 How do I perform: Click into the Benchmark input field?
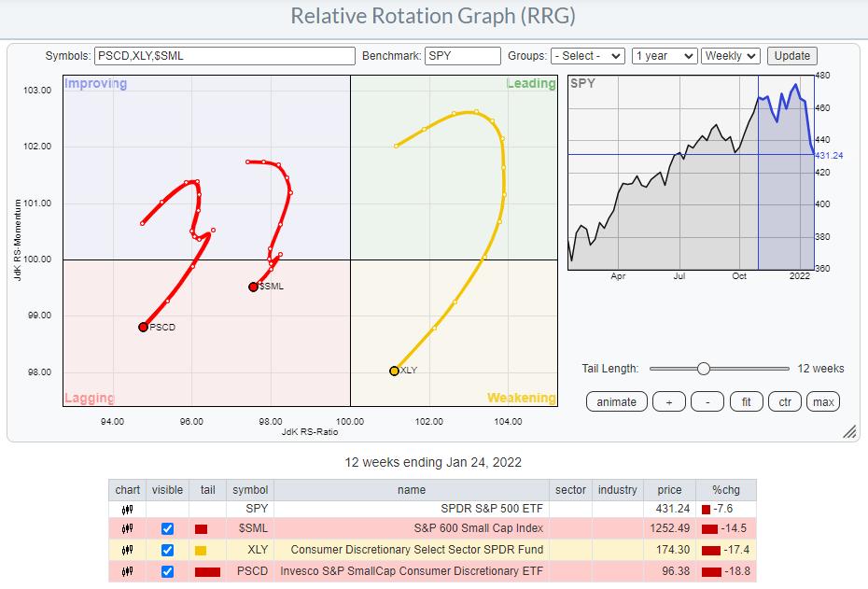(463, 56)
